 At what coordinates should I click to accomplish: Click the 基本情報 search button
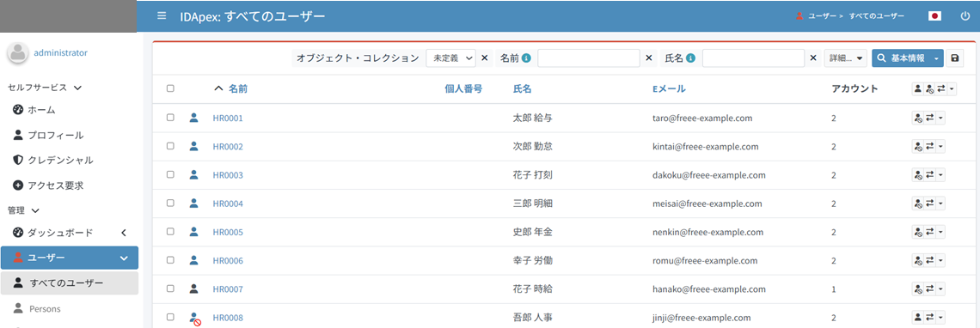click(x=902, y=58)
